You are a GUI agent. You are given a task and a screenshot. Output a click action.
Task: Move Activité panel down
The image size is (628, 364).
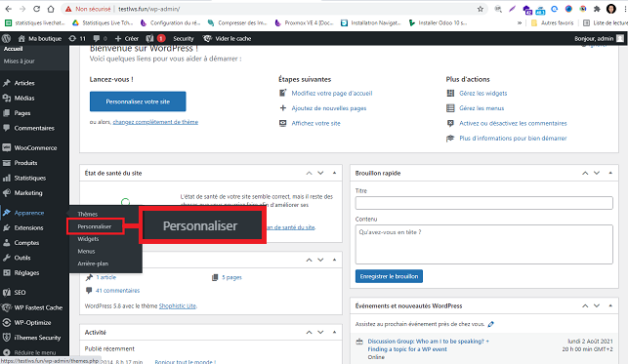point(320,333)
